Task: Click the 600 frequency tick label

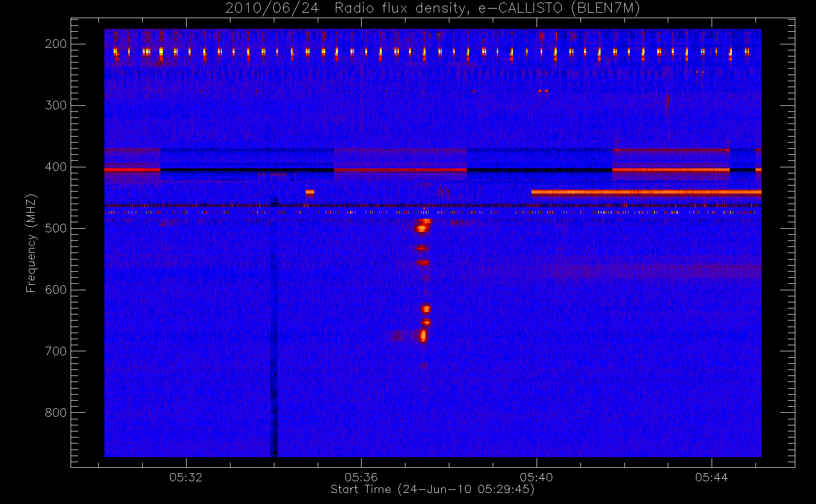Action: pos(55,290)
